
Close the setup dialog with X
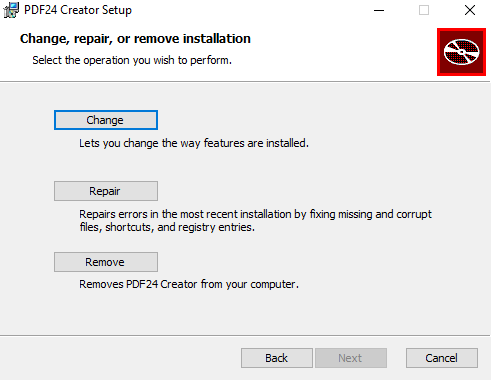point(470,10)
